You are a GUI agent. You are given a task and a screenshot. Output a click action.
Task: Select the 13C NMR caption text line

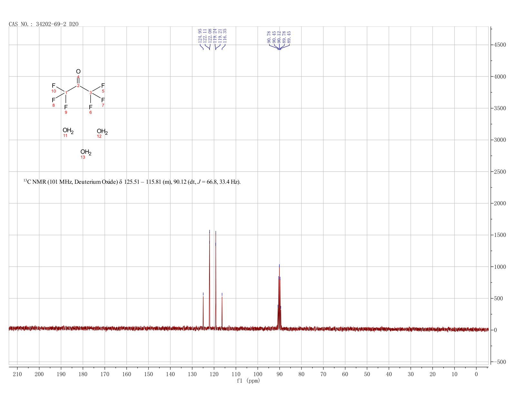[x=132, y=182]
